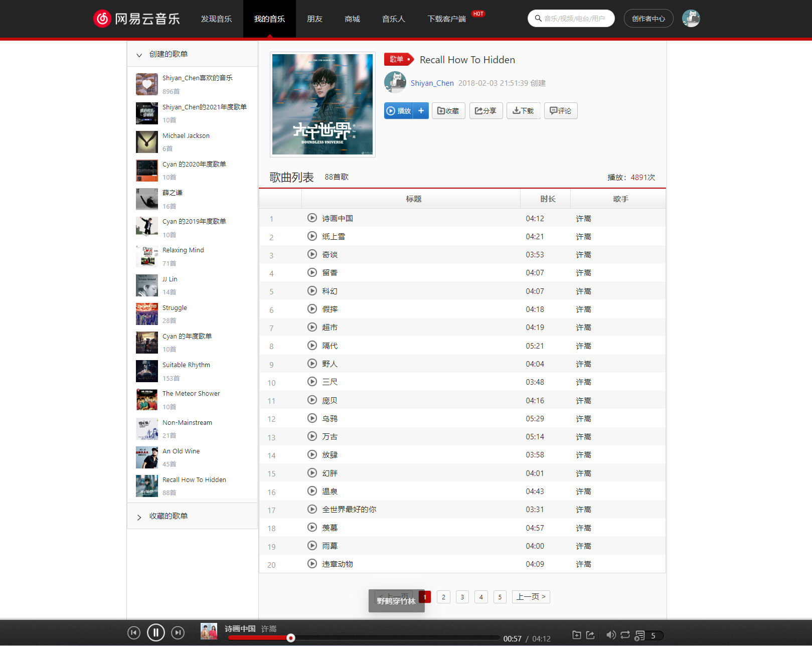Open playlist Struggle

coord(193,314)
